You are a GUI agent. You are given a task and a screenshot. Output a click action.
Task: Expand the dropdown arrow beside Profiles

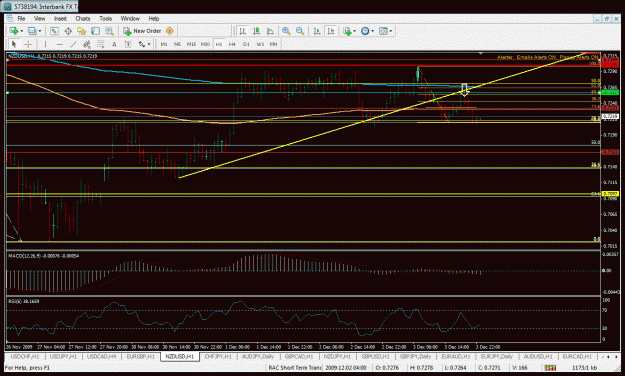click(x=39, y=31)
